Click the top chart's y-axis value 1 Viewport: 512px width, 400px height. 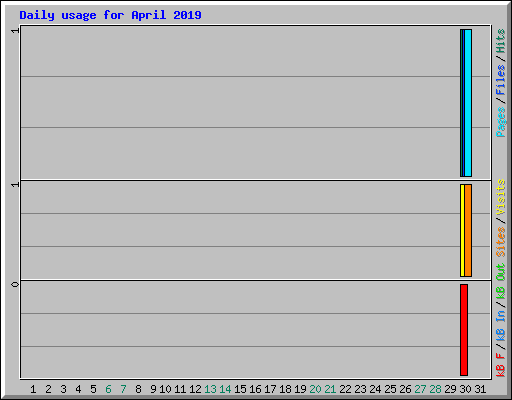15,31
